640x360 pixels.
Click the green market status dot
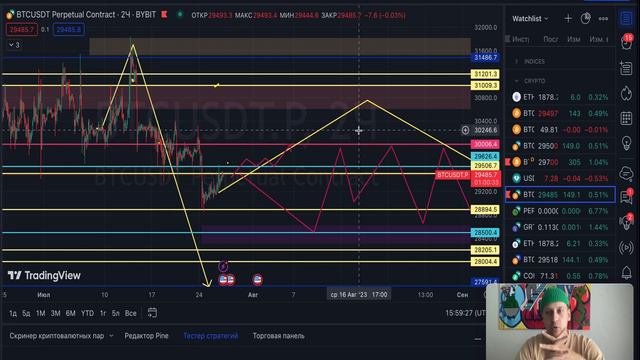pyautogui.click(x=180, y=15)
